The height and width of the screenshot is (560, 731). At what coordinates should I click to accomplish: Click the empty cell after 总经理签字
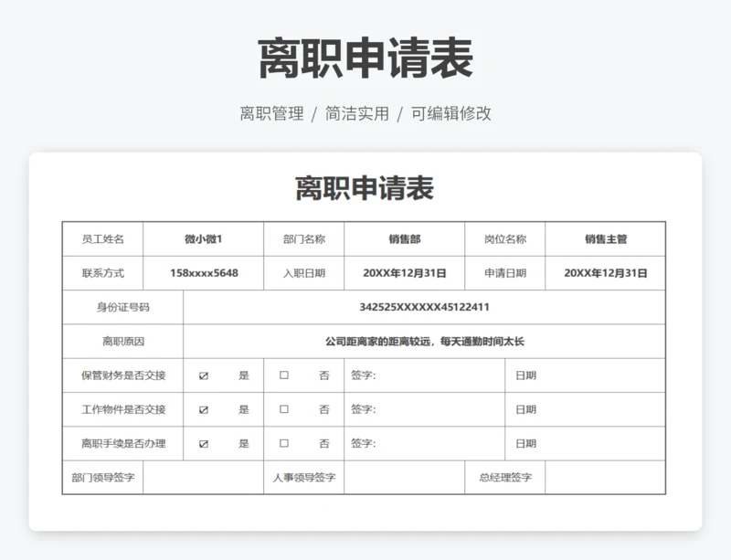(x=606, y=478)
